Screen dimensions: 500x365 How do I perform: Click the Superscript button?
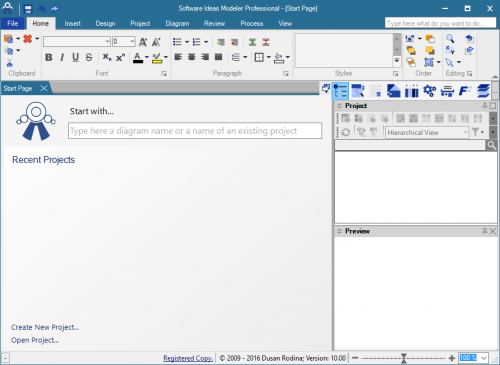120,57
